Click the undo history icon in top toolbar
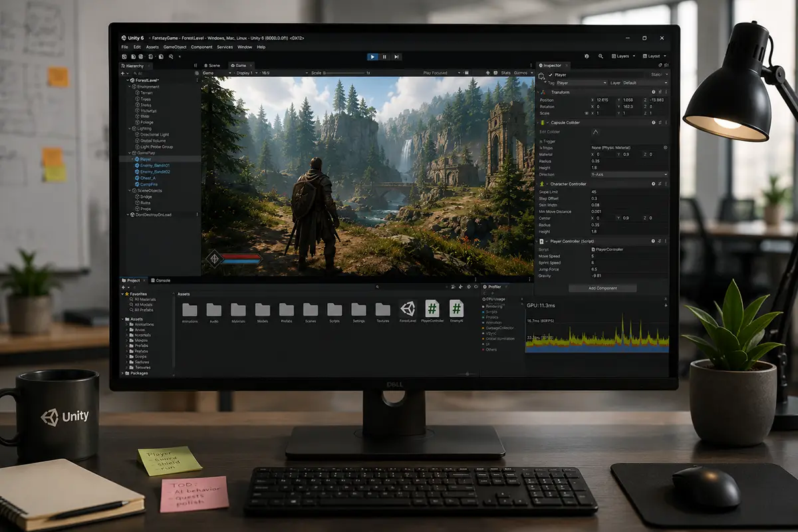 point(586,57)
